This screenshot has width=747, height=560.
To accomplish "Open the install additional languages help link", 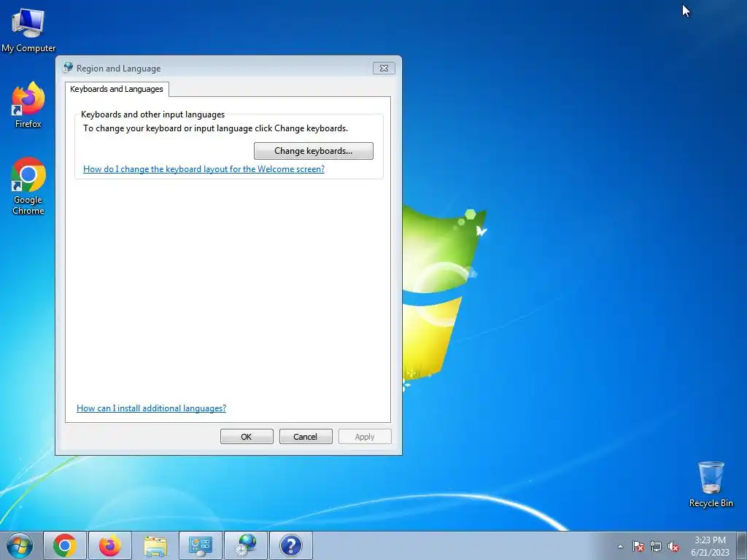I will [x=152, y=408].
